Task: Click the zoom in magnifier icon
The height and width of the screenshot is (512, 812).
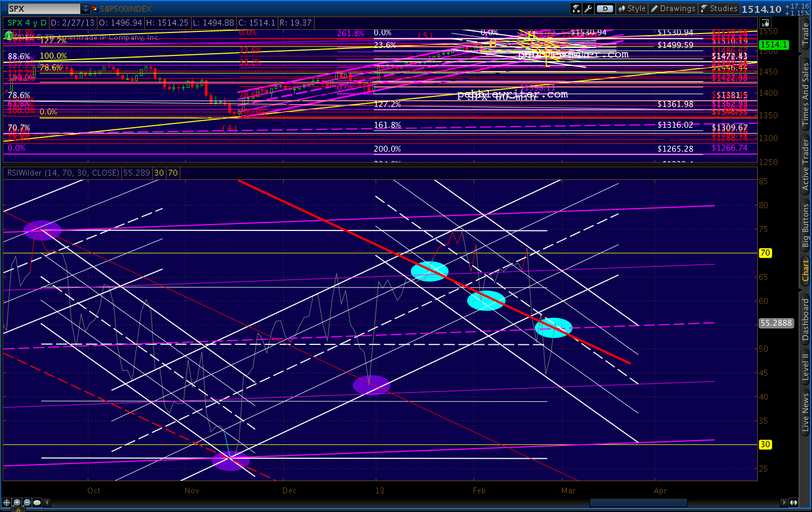Action: pyautogui.click(x=17, y=502)
